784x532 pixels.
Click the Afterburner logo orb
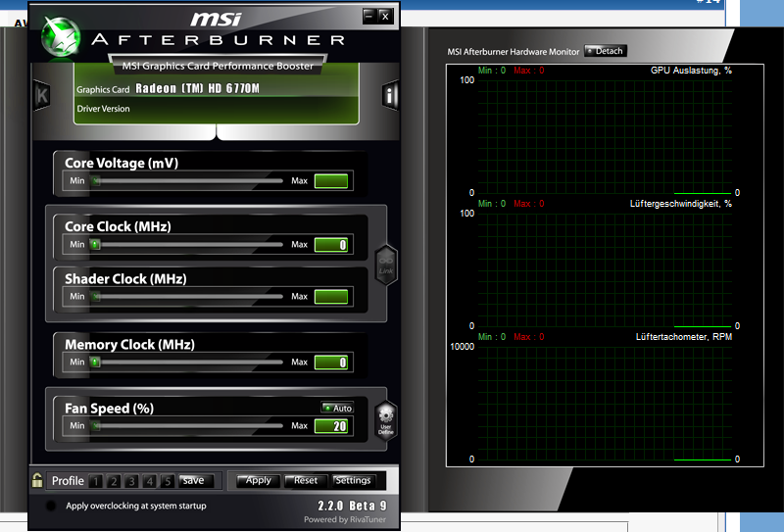coord(61,36)
